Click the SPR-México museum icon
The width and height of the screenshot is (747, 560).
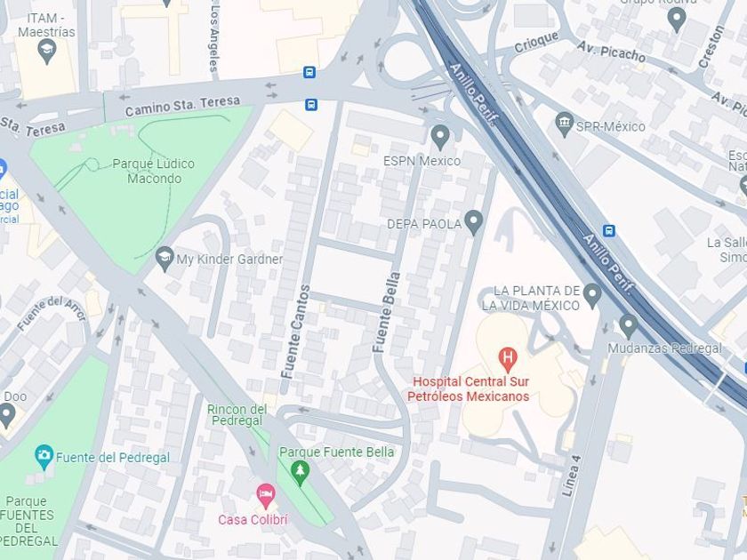tap(565, 124)
